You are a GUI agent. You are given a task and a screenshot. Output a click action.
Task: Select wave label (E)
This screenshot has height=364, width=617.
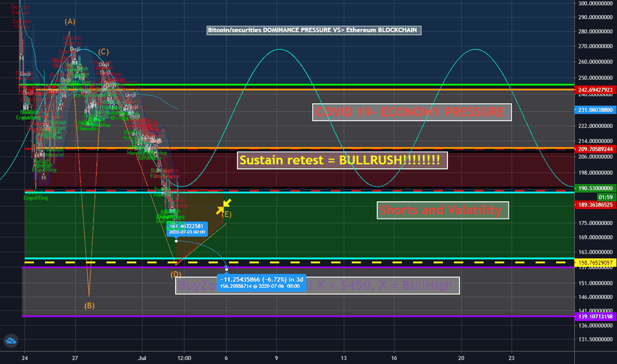tap(226, 214)
